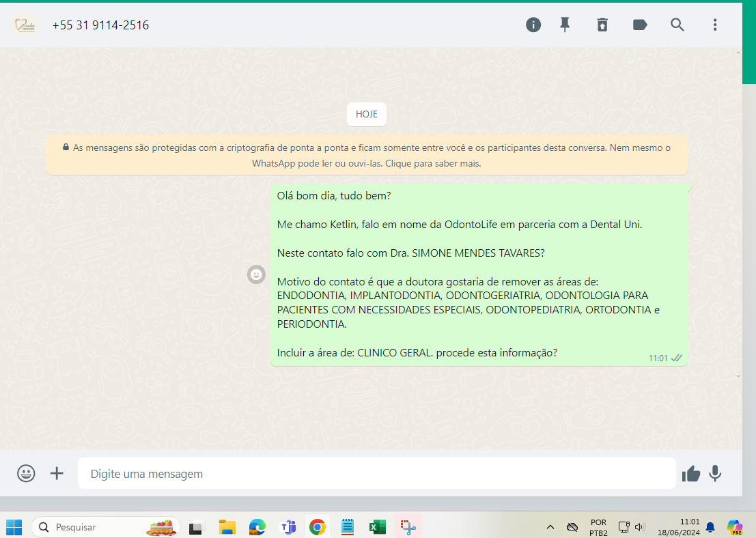Open Excel from the taskbar
The height and width of the screenshot is (538, 756).
pyautogui.click(x=378, y=527)
